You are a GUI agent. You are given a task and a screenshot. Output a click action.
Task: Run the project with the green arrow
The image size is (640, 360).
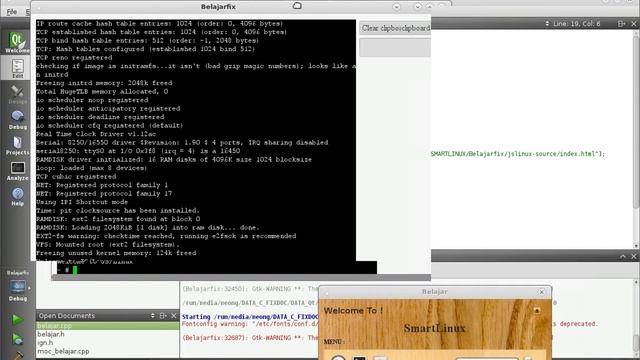17,319
